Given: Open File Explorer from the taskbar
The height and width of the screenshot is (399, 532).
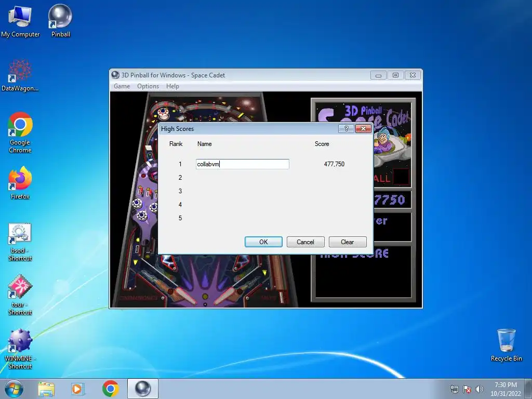Looking at the screenshot, I should click(x=46, y=389).
